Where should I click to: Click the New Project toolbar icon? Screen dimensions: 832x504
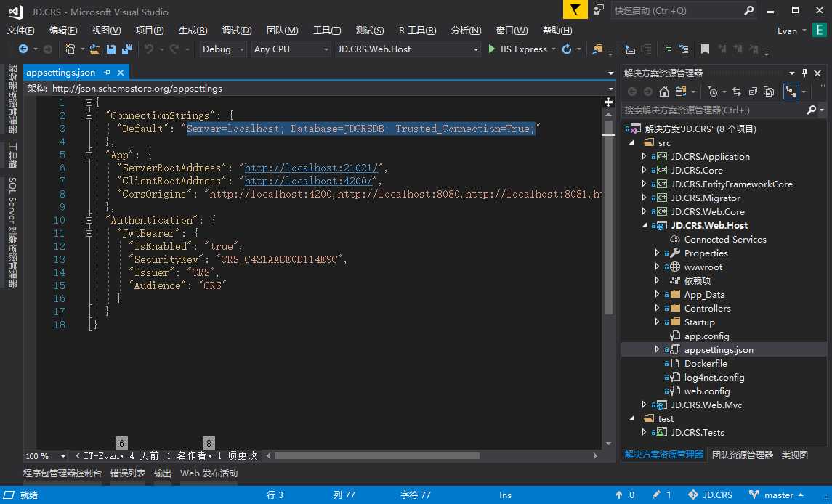point(70,49)
